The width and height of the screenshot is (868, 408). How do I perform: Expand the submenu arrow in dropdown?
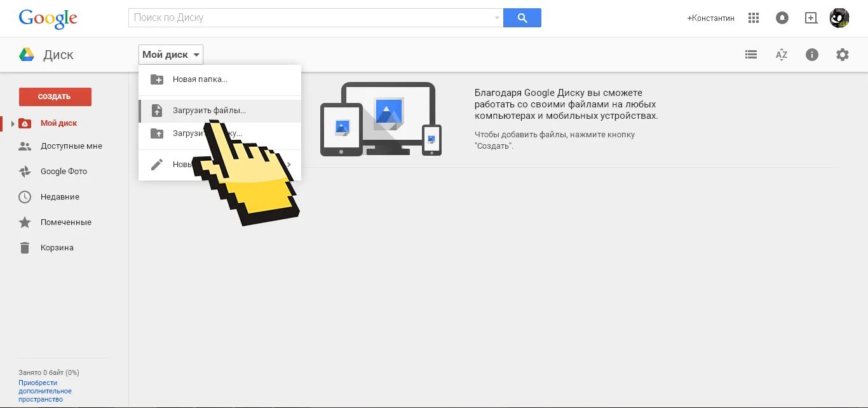pyautogui.click(x=289, y=165)
